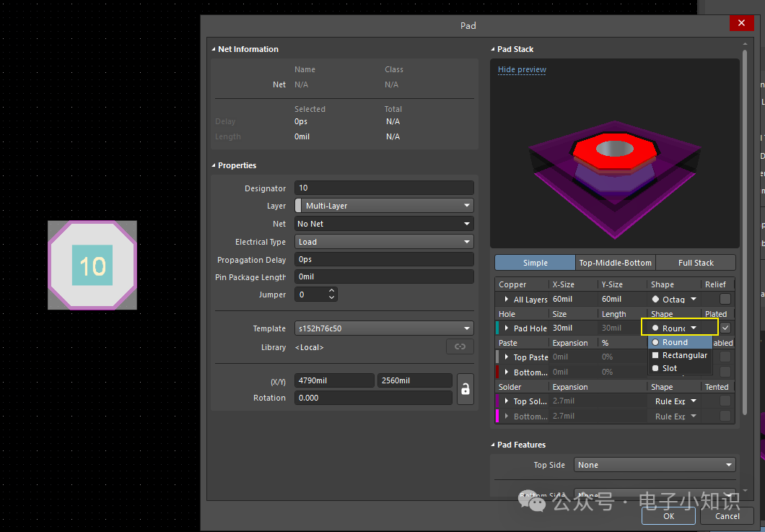
Task: Collapse the Pad Stack section
Action: click(x=493, y=49)
